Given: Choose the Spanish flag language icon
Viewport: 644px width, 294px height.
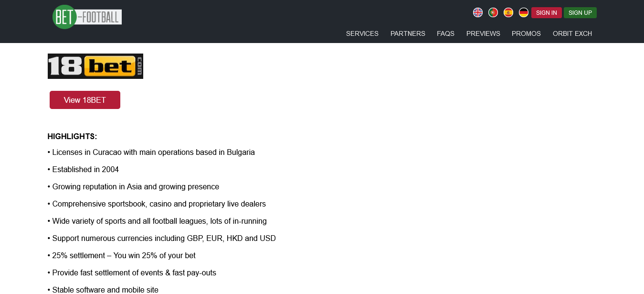Looking at the screenshot, I should tap(508, 12).
